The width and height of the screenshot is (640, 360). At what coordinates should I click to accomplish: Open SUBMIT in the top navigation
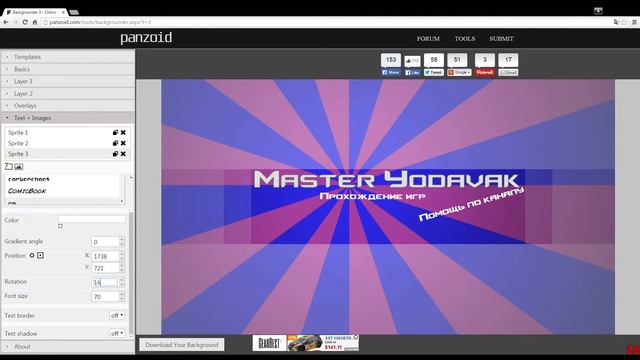502,38
